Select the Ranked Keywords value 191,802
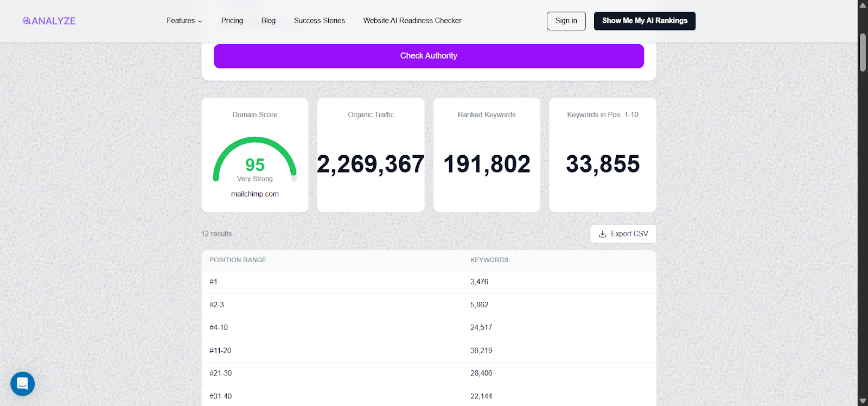 point(487,164)
